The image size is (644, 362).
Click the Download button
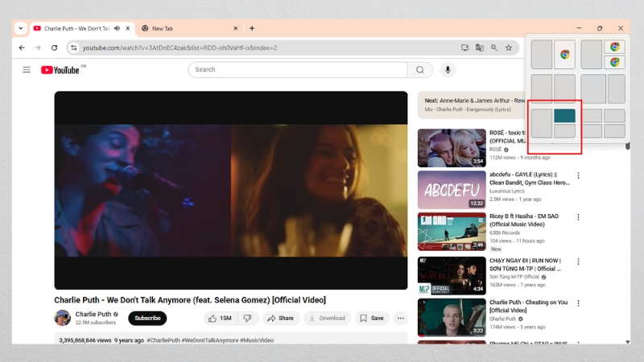coord(328,318)
